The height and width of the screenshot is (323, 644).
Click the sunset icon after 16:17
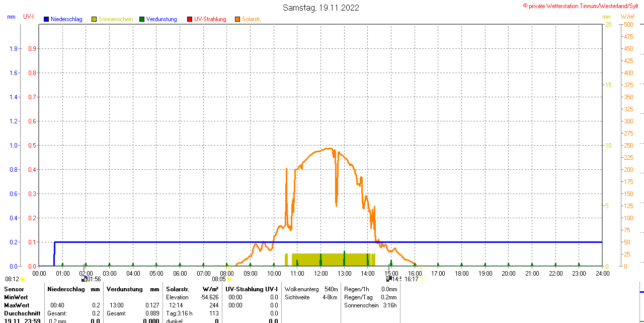coord(422,279)
